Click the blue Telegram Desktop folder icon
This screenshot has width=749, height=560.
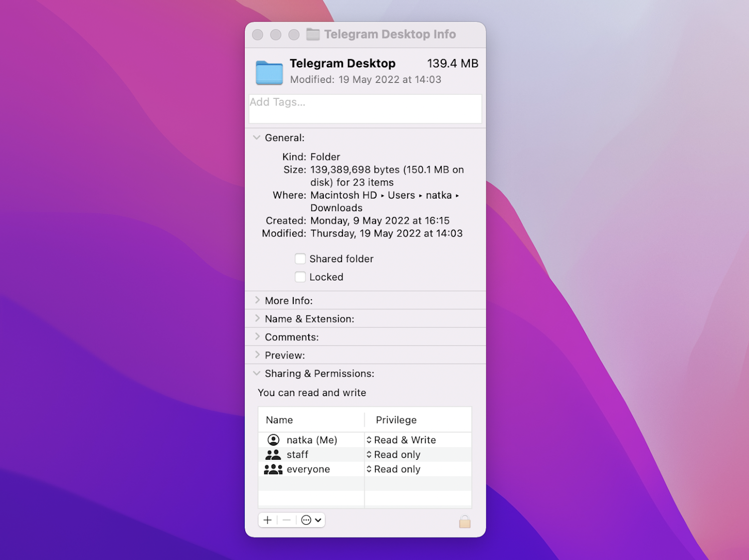pos(269,72)
